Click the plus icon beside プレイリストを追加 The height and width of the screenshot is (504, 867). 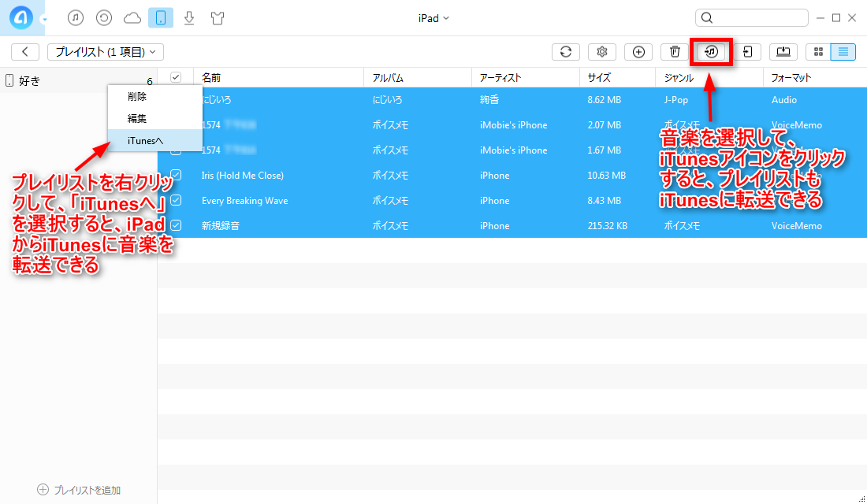pyautogui.click(x=43, y=490)
